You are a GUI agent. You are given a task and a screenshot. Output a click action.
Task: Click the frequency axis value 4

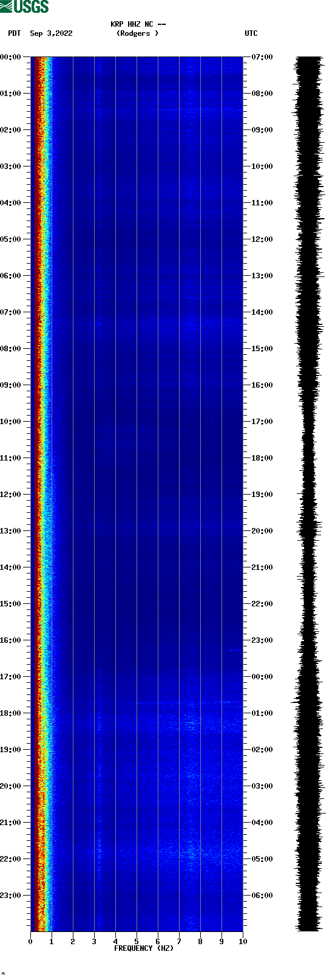(x=115, y=942)
